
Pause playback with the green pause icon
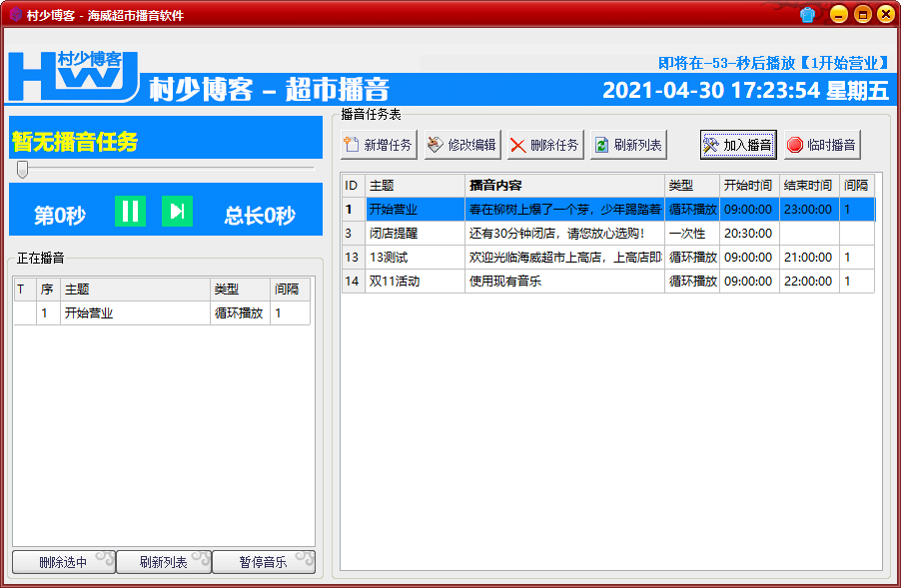130,212
